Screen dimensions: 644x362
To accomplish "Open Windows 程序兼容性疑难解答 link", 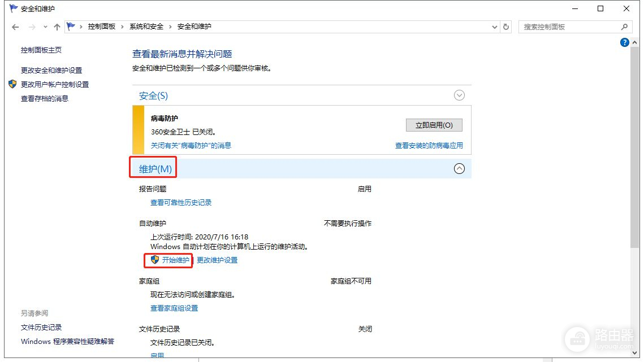I will click(68, 342).
